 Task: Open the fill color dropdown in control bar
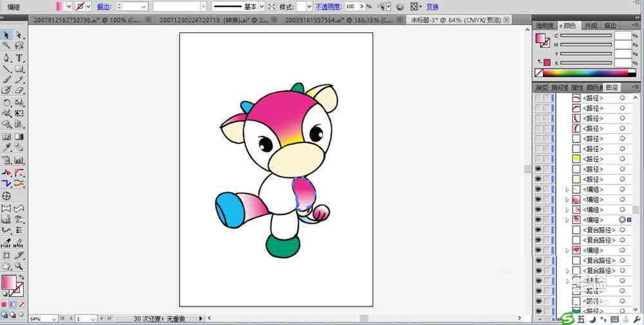coord(69,6)
